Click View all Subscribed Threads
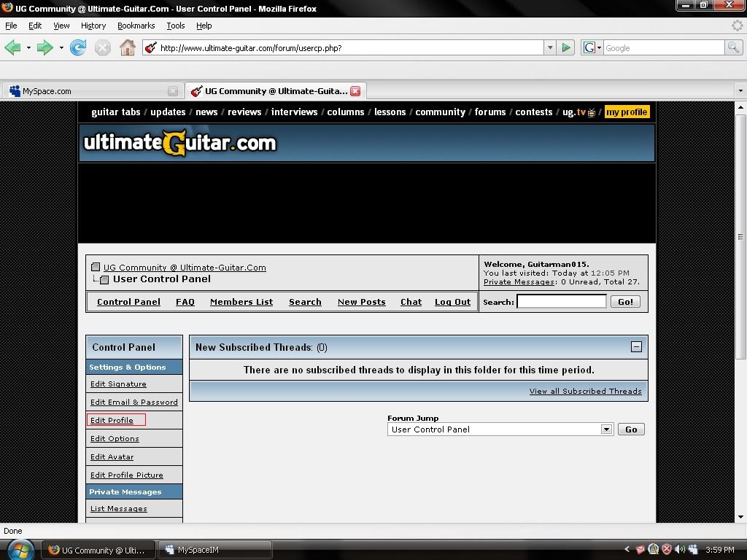Viewport: 747px width, 560px height. [x=585, y=391]
